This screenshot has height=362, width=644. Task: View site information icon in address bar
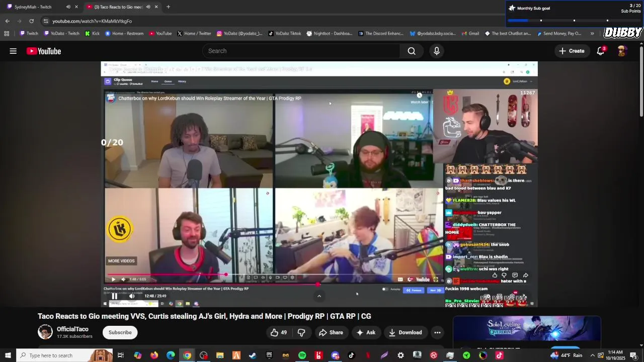(46, 21)
